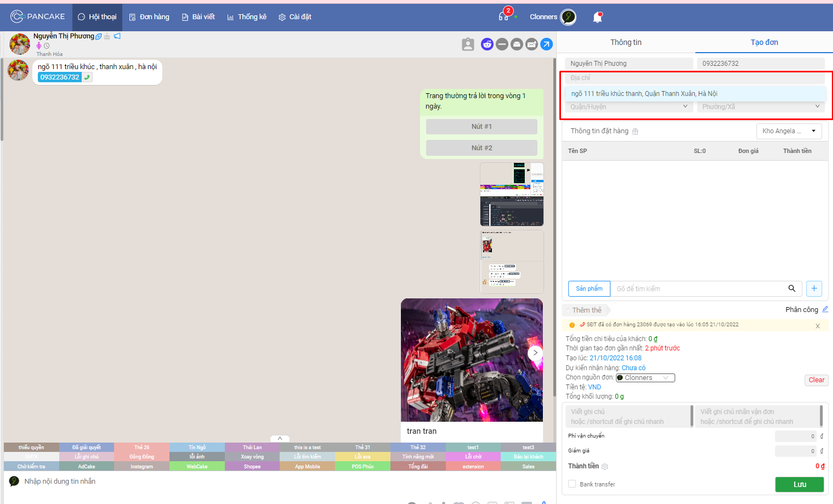Click the megaphone icon beside customer name

click(117, 36)
